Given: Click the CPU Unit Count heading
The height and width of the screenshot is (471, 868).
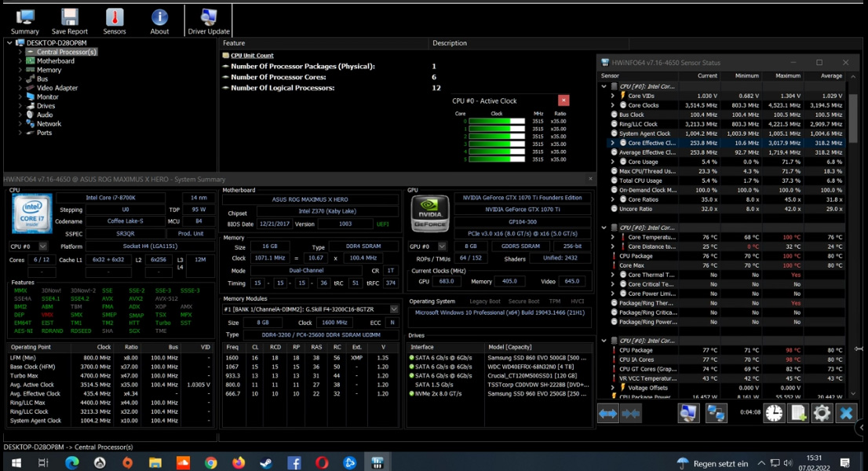Looking at the screenshot, I should pyautogui.click(x=252, y=56).
